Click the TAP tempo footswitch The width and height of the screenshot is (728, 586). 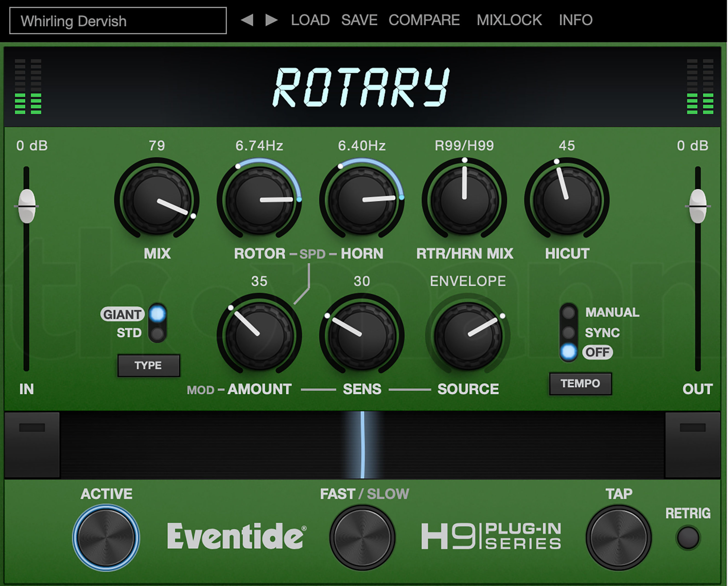click(x=619, y=538)
